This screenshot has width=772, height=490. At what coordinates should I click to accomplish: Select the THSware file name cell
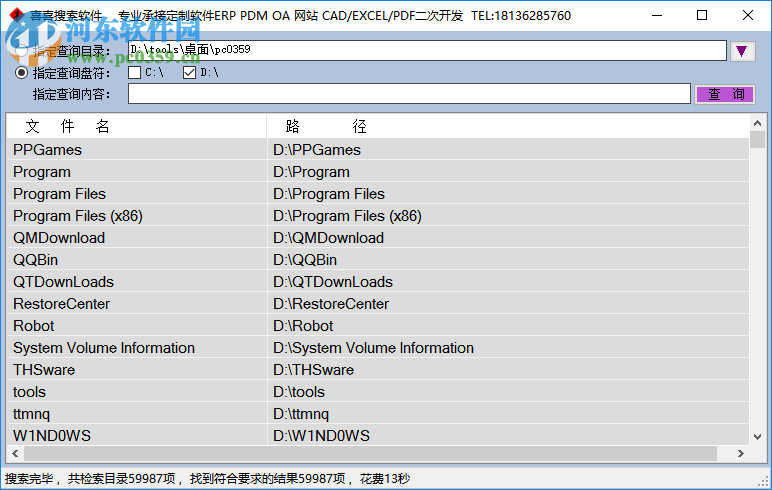pos(136,370)
